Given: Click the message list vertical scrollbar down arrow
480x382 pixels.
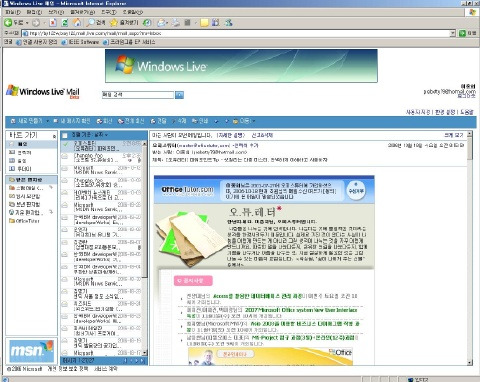Looking at the screenshot, I should pos(145,352).
